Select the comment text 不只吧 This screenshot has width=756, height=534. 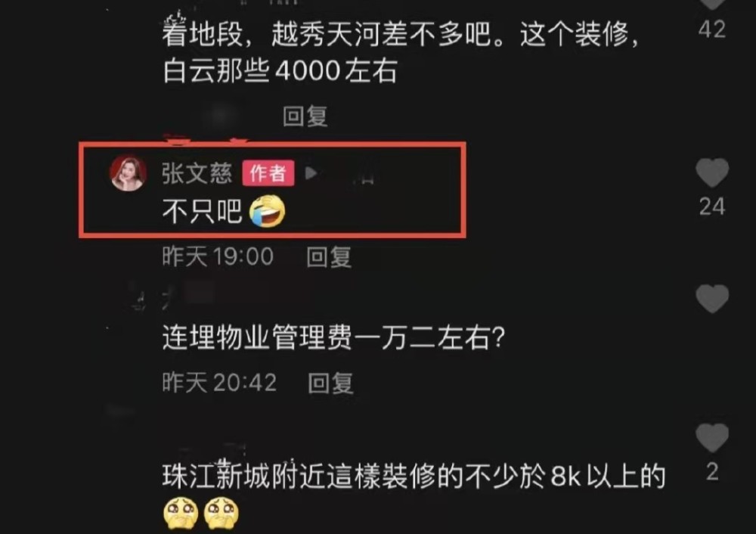[x=202, y=211]
